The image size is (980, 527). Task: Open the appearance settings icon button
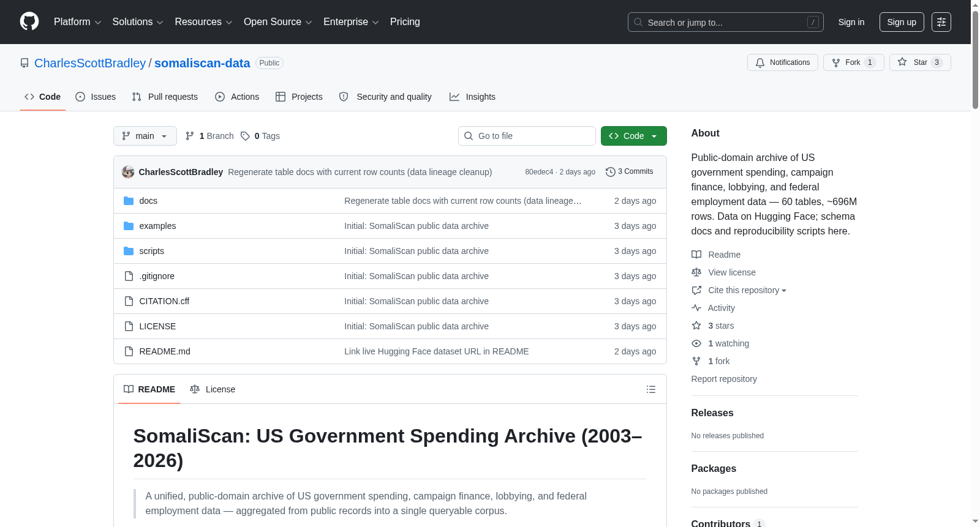(x=941, y=22)
